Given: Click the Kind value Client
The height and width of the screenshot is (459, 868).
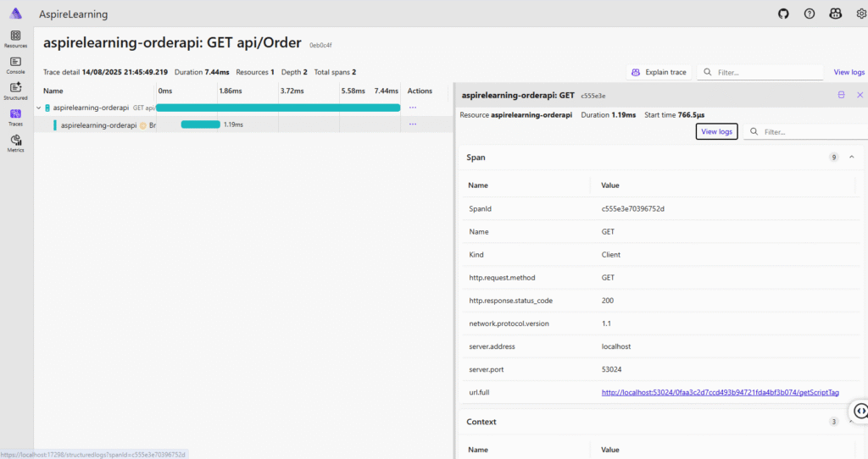Looking at the screenshot, I should coord(610,255).
